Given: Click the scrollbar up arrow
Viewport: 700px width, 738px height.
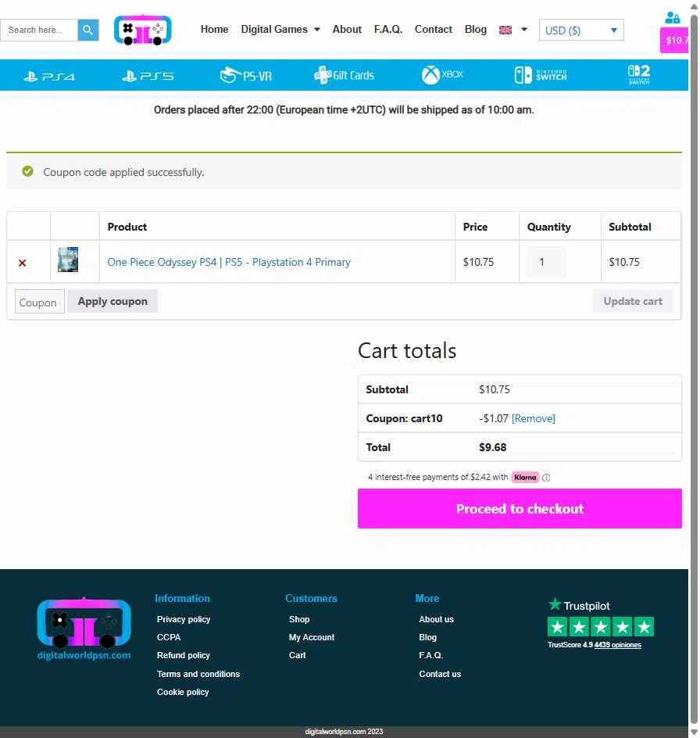Looking at the screenshot, I should coord(694,6).
